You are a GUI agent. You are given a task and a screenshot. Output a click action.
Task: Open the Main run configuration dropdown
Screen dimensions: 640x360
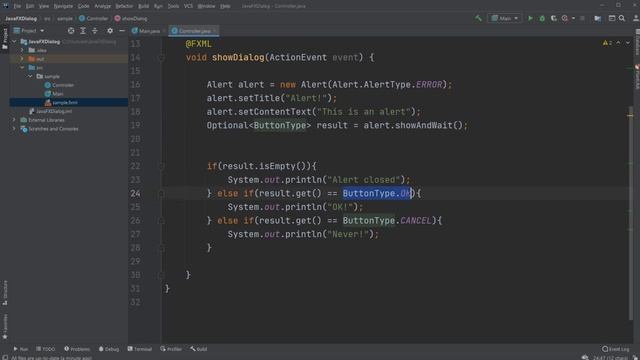505,18
